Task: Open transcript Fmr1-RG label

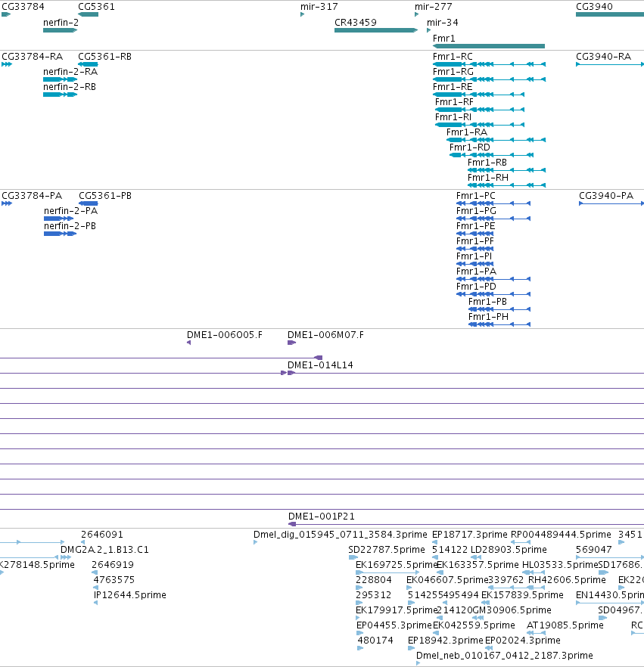Action: pyautogui.click(x=453, y=71)
